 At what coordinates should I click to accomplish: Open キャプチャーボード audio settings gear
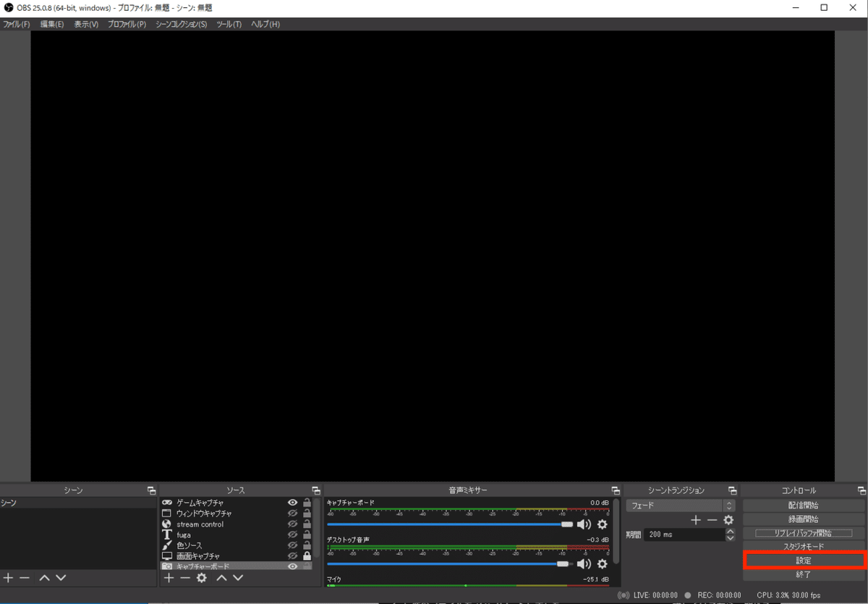pyautogui.click(x=602, y=524)
